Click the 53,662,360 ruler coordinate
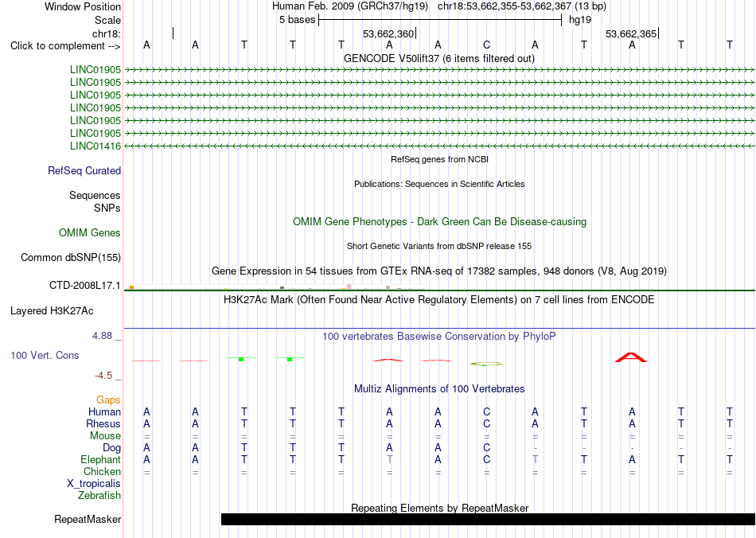 (x=388, y=33)
